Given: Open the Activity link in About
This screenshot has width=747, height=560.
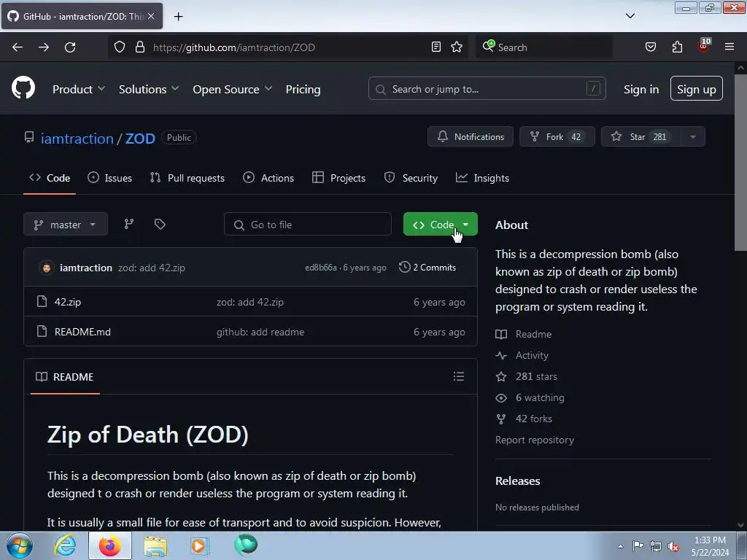Looking at the screenshot, I should pos(522,355).
